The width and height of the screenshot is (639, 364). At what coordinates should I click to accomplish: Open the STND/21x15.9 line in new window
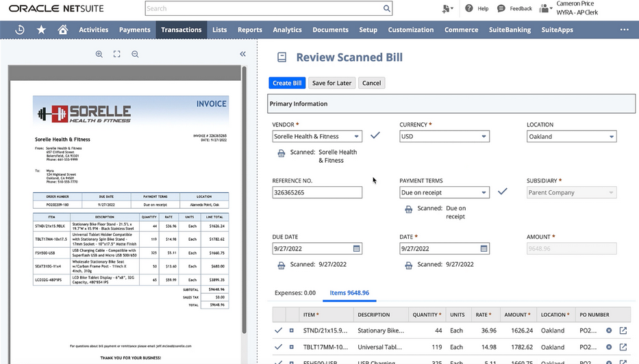(623, 330)
